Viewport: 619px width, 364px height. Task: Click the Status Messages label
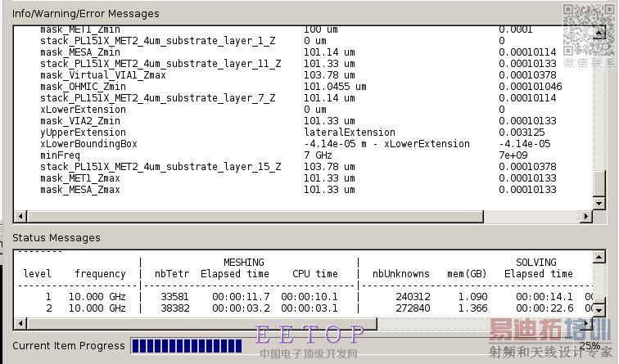point(56,238)
